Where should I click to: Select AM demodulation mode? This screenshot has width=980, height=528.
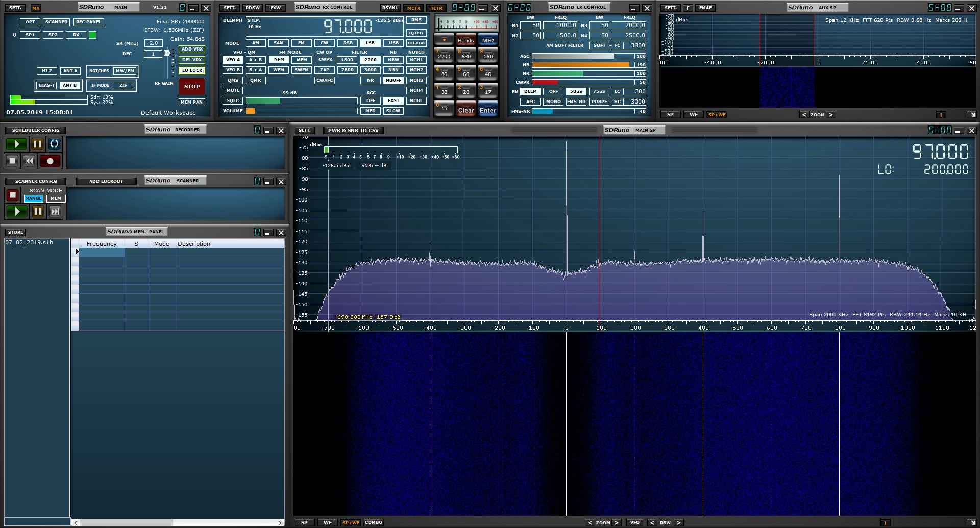(255, 43)
